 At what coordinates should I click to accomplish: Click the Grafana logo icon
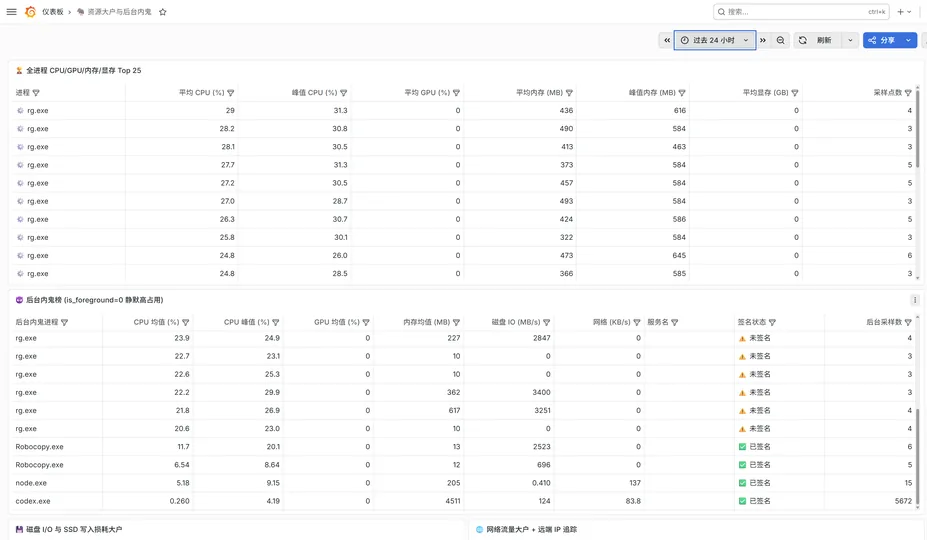pyautogui.click(x=30, y=12)
